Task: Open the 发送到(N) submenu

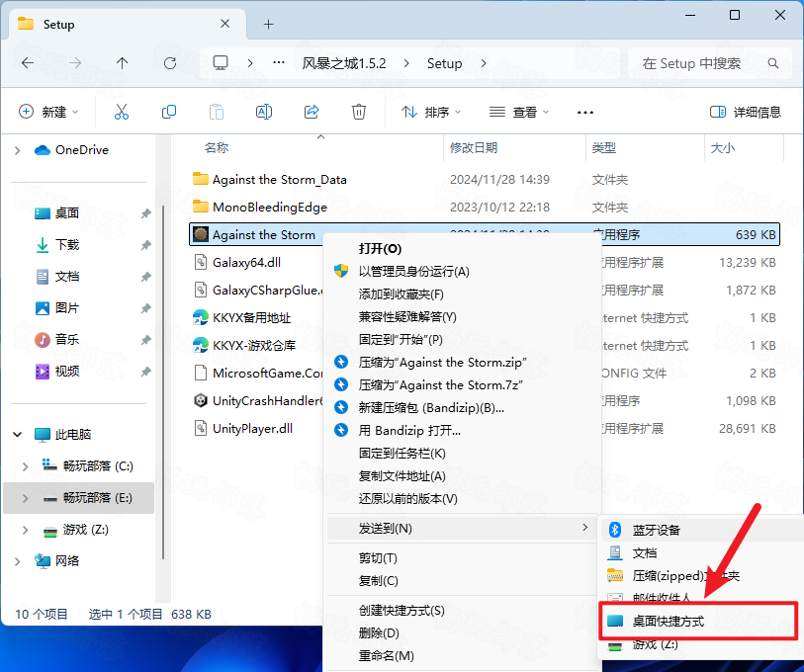Action: click(x=462, y=528)
